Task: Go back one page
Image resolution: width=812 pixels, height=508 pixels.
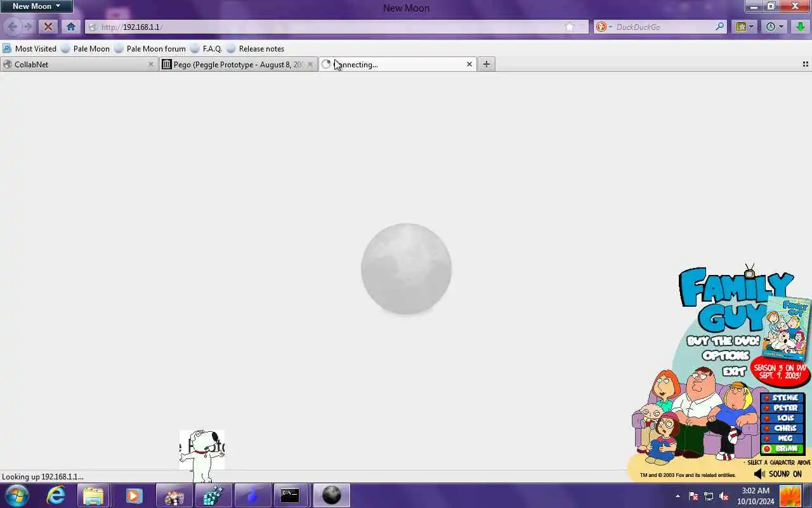Action: tap(12, 27)
